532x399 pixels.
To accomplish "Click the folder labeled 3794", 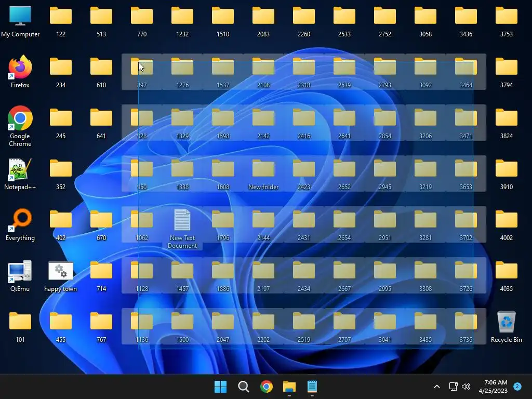I will pyautogui.click(x=506, y=72).
